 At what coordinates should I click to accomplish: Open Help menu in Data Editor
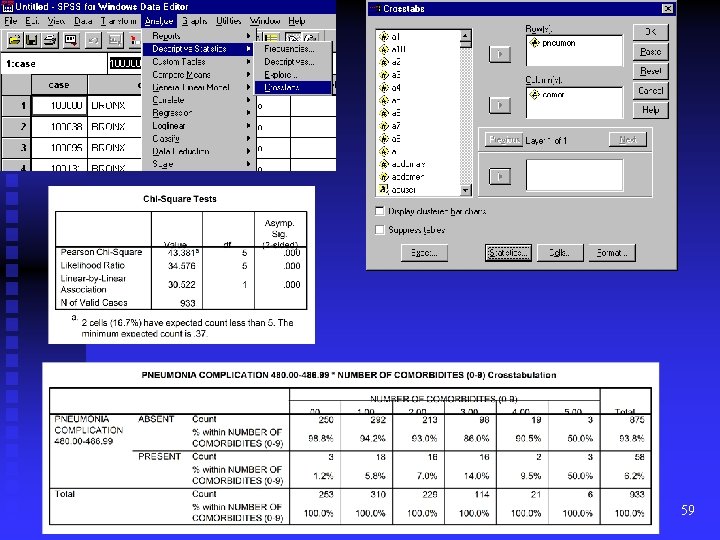pos(297,21)
